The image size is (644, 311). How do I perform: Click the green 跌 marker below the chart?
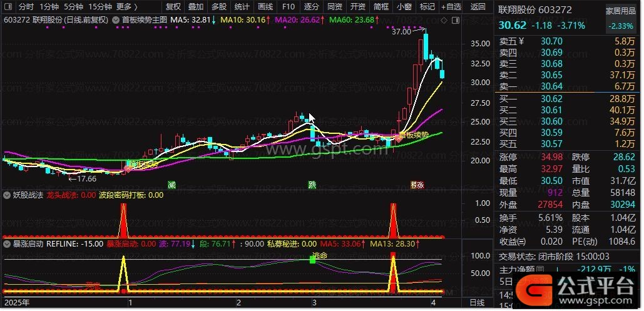point(312,185)
